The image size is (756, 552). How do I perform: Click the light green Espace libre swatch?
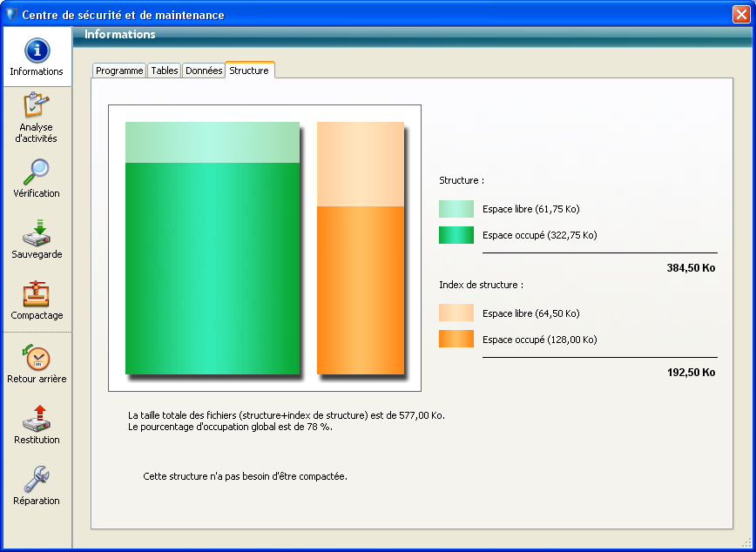pyautogui.click(x=456, y=209)
